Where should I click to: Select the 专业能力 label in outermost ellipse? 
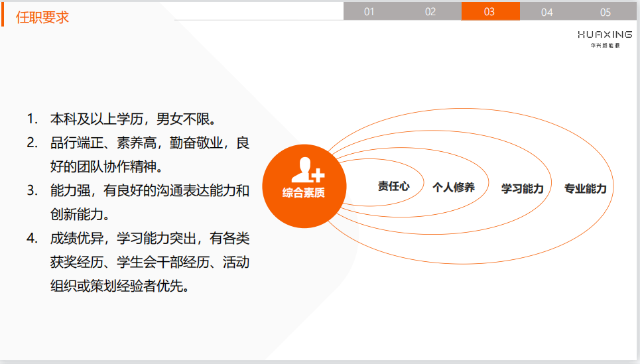[585, 188]
